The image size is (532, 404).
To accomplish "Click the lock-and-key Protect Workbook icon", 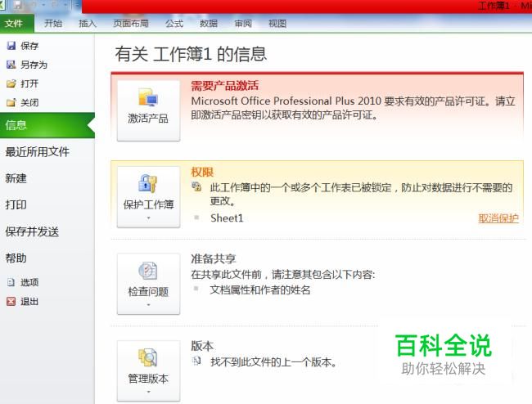I will pos(148,183).
